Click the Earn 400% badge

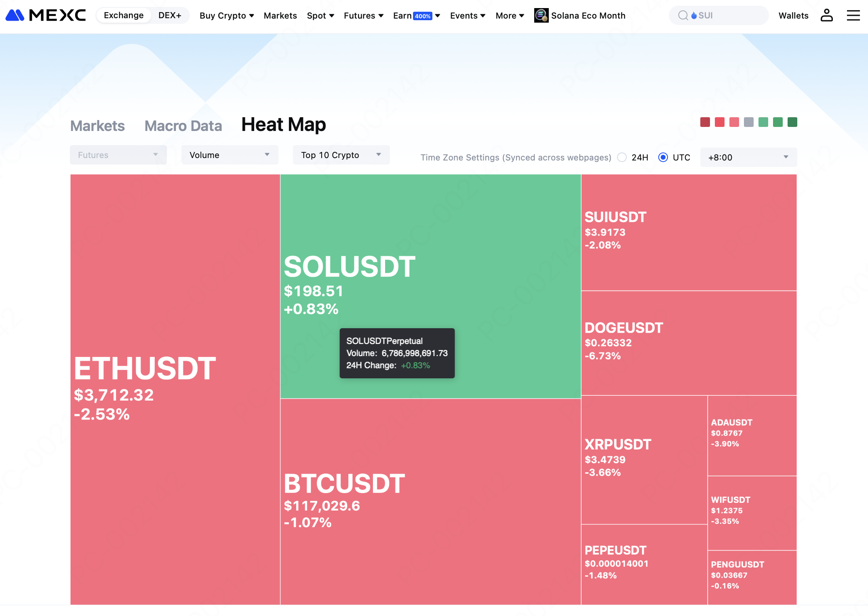tap(423, 16)
